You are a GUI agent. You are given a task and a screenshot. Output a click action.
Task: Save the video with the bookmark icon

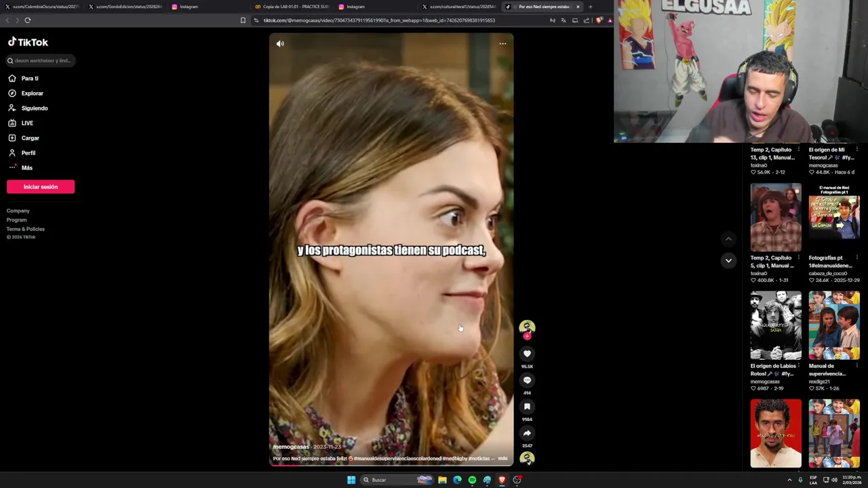(x=527, y=407)
